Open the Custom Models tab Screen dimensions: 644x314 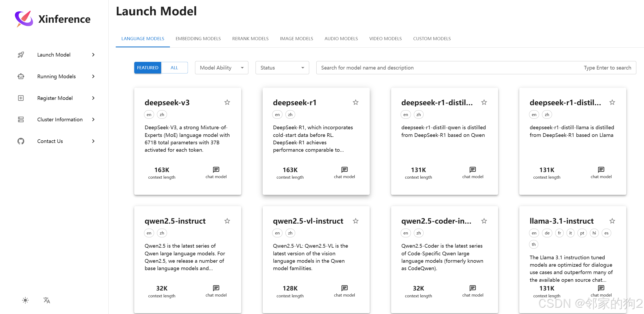432,39
